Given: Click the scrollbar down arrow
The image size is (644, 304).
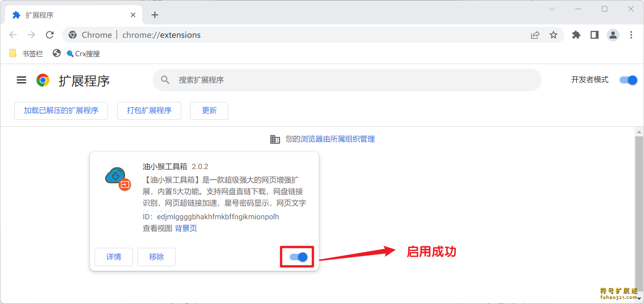Looking at the screenshot, I should click(x=639, y=299).
